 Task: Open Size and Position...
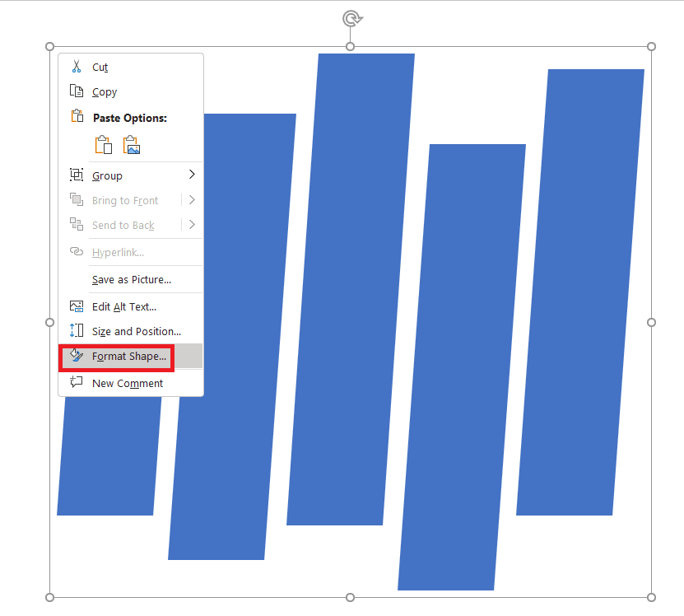coord(131,331)
